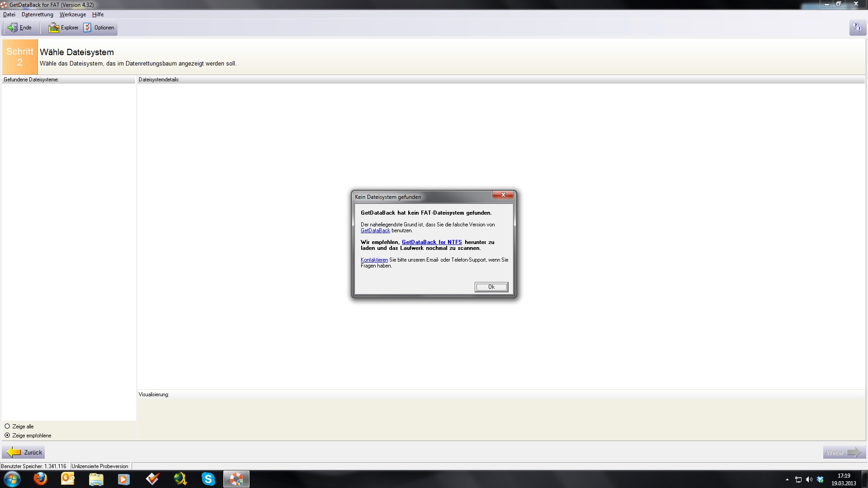This screenshot has width=868, height=488.
Task: Click the 'Unlizensierte Probeversion' status text
Action: point(100,466)
